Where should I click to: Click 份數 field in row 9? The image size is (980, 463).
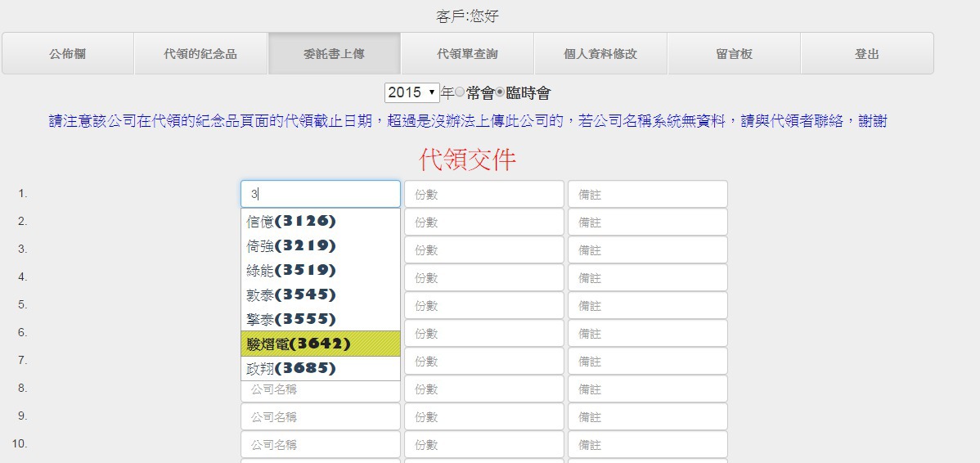click(x=484, y=416)
